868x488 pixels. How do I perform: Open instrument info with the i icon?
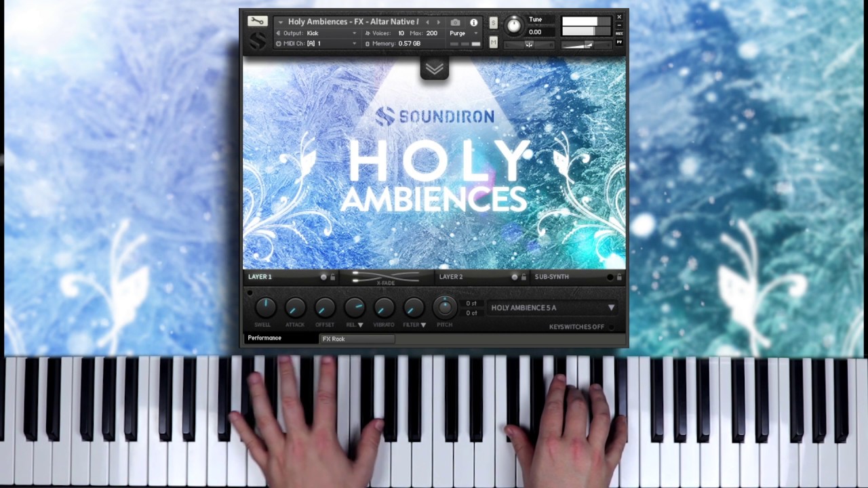click(x=473, y=22)
